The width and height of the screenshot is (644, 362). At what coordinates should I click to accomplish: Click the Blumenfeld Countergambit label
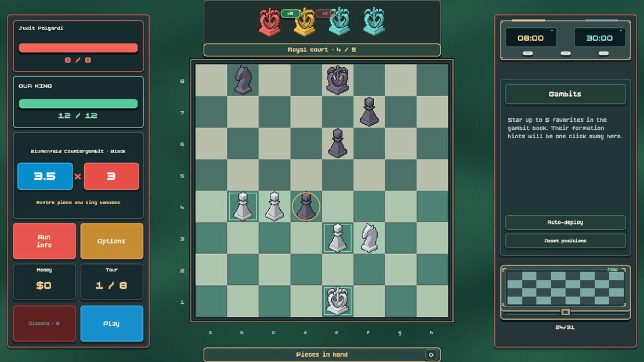point(78,151)
